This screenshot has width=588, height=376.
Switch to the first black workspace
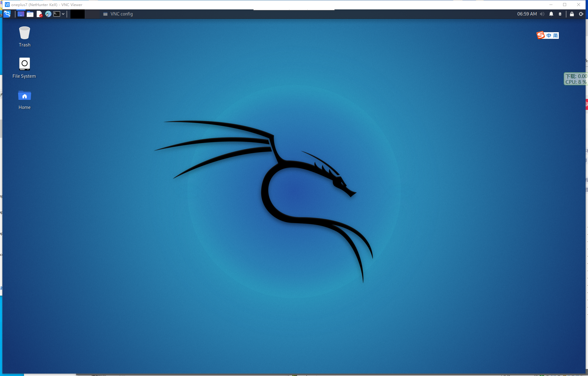click(77, 14)
